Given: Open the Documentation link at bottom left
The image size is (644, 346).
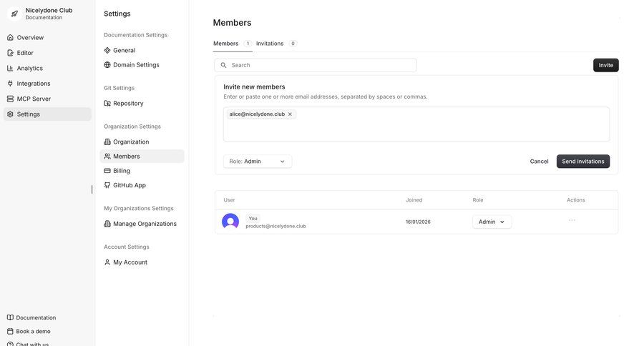Looking at the screenshot, I should tap(36, 317).
